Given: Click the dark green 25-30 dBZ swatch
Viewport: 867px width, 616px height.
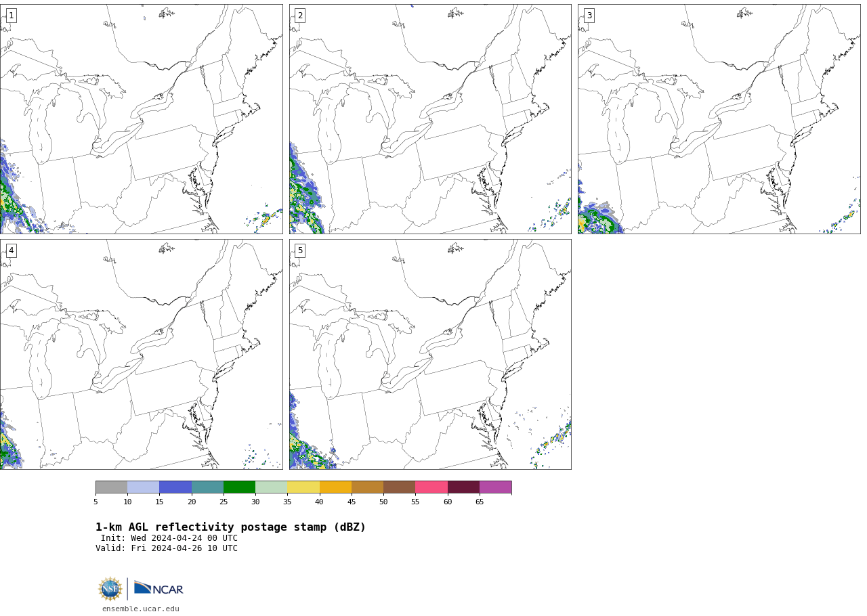Looking at the screenshot, I should (239, 487).
